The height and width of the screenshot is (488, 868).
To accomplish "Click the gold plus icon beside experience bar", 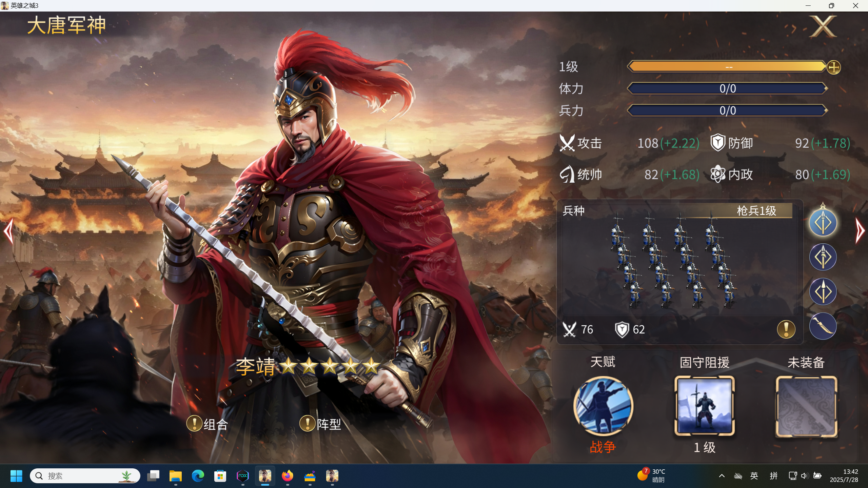I will coord(833,67).
